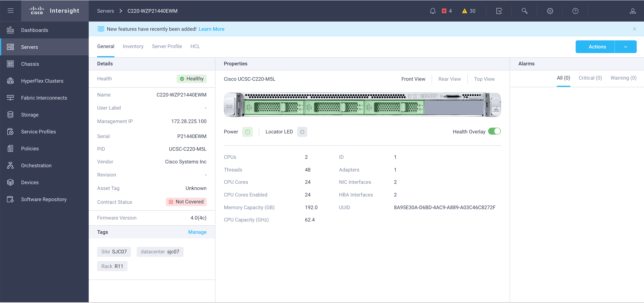Select Servers in sidebar
This screenshot has height=303, width=644.
click(45, 47)
